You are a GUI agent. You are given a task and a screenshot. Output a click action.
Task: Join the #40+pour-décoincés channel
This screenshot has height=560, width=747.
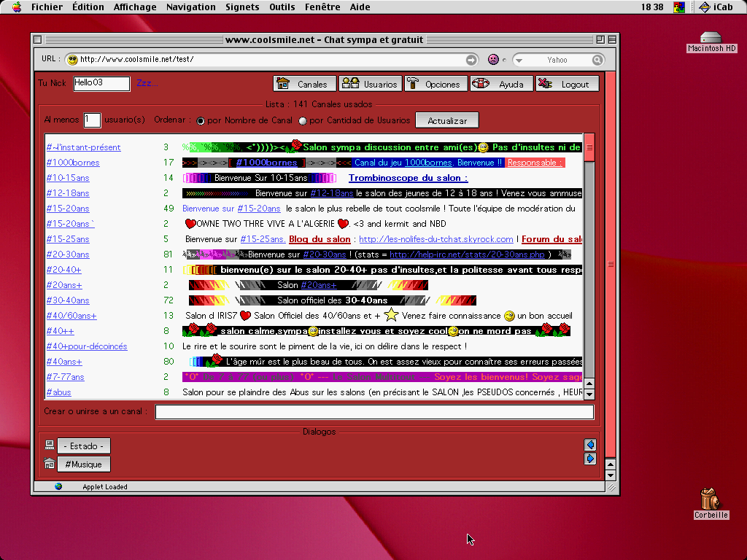(87, 346)
